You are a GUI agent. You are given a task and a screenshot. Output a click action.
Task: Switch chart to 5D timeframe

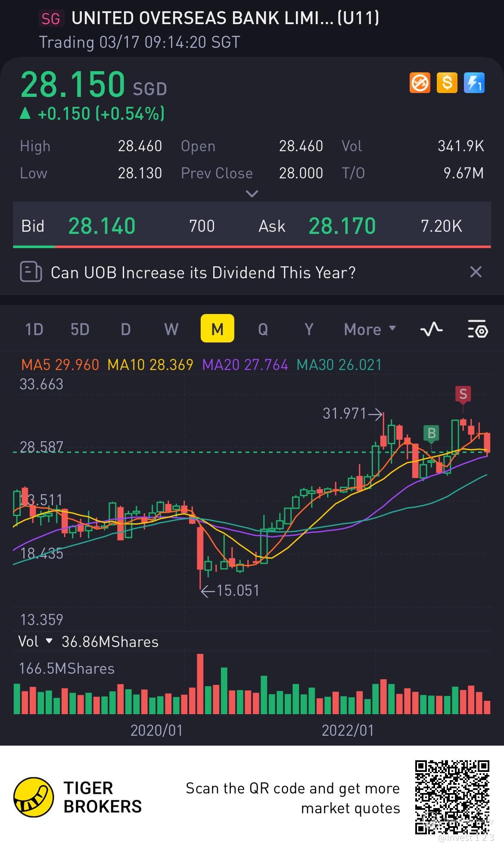tap(80, 330)
